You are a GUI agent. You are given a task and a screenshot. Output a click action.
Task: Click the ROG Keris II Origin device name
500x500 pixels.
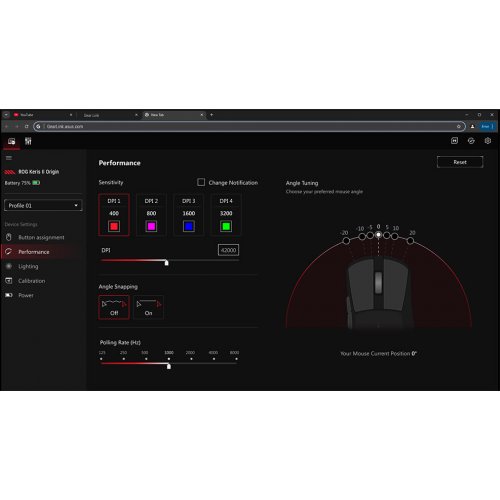pos(39,172)
